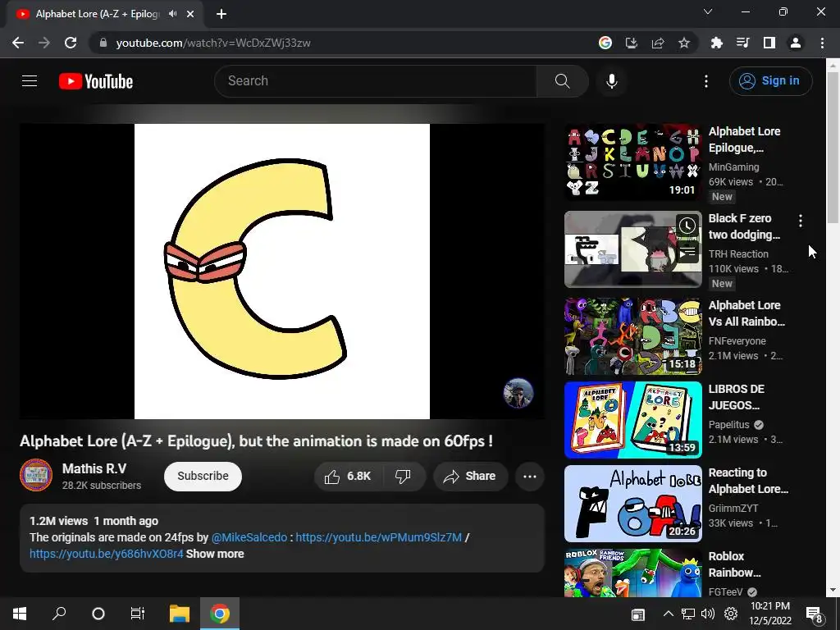Start voice search with microphone icon
Screen dimensions: 840x630
tap(612, 81)
